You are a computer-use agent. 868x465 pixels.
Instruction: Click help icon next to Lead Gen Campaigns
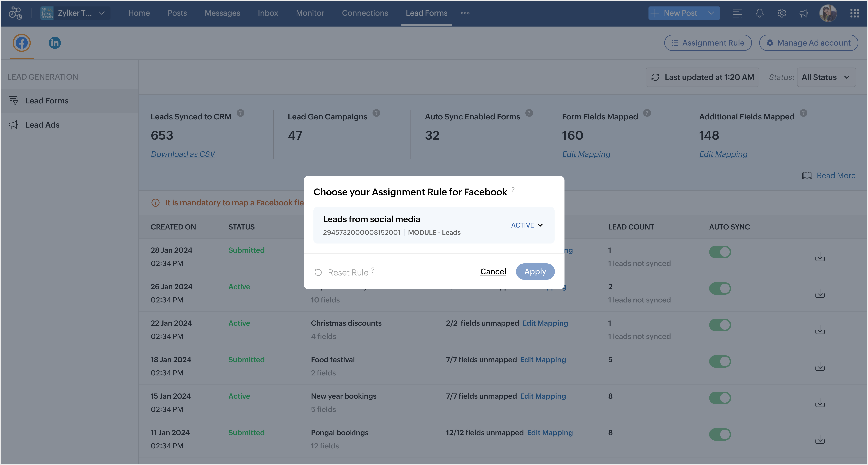pyautogui.click(x=376, y=113)
